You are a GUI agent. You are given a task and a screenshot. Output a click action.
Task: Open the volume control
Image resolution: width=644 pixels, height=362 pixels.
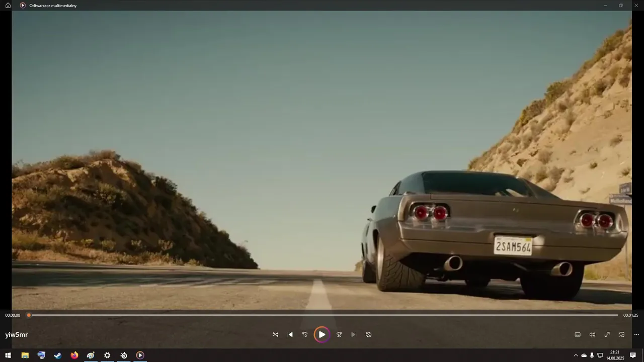[x=592, y=334]
